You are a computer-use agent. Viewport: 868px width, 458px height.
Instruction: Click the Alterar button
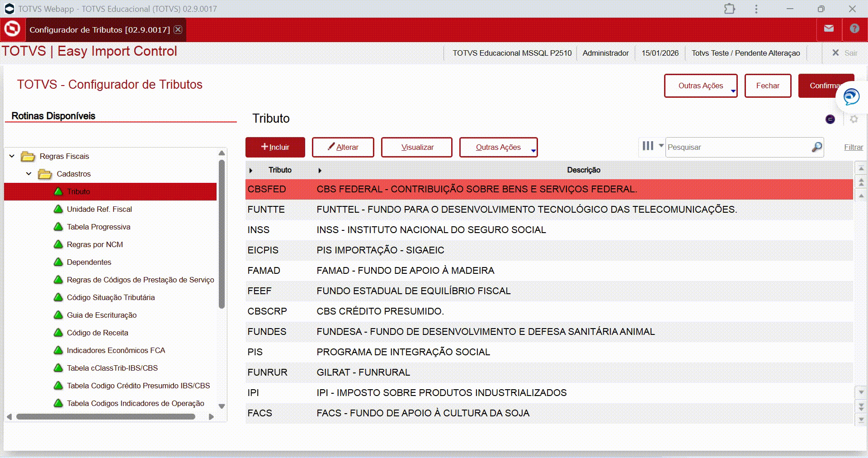[343, 147]
